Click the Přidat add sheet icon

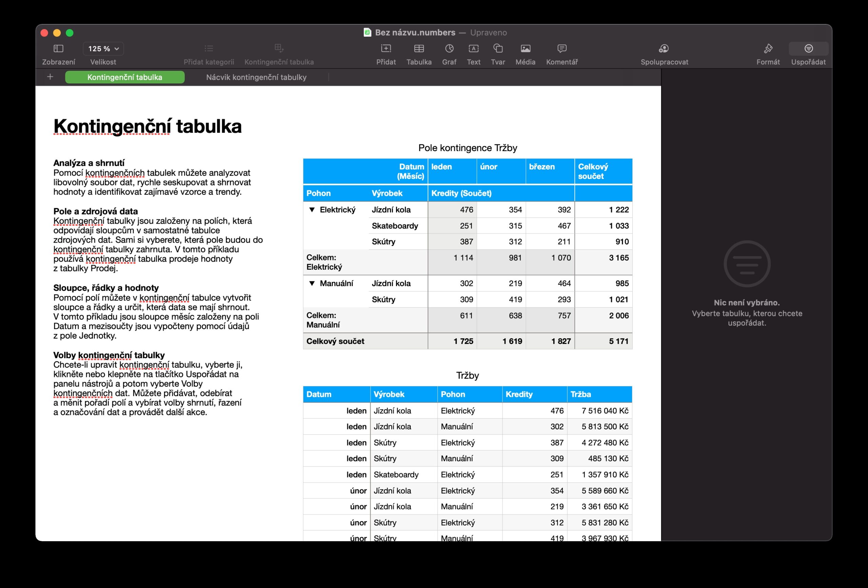[386, 48]
